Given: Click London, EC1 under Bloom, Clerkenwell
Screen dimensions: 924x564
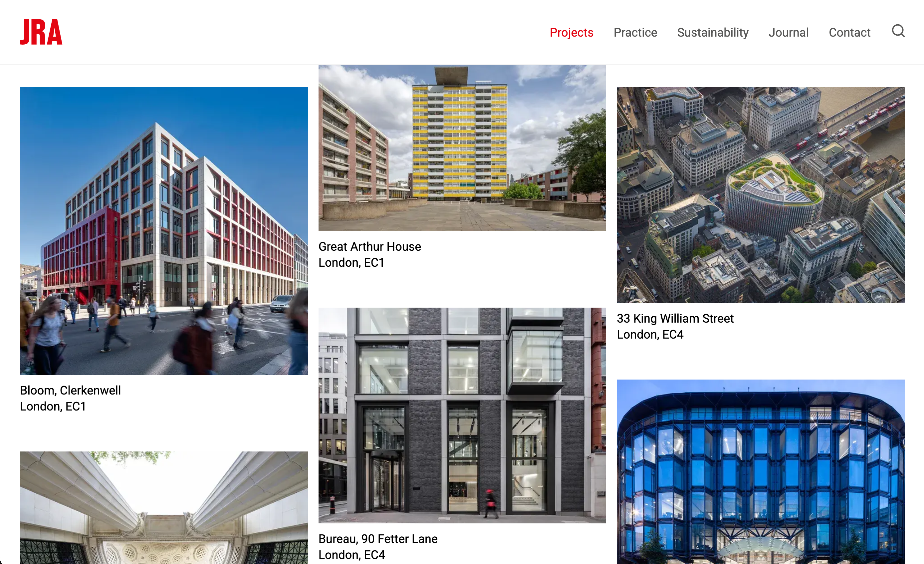Looking at the screenshot, I should (53, 407).
